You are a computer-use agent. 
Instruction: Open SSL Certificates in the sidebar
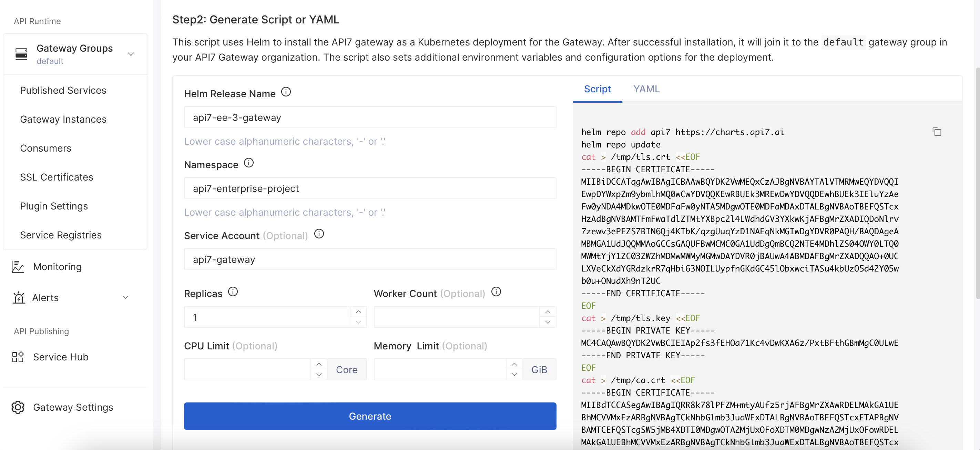57,177
